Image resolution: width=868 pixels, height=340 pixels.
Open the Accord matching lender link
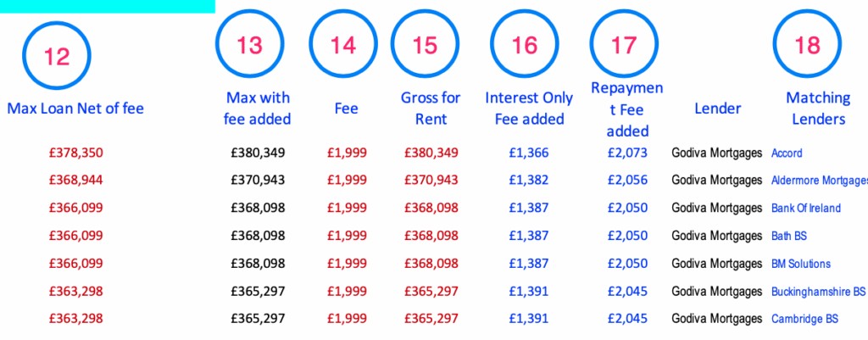pos(787,153)
